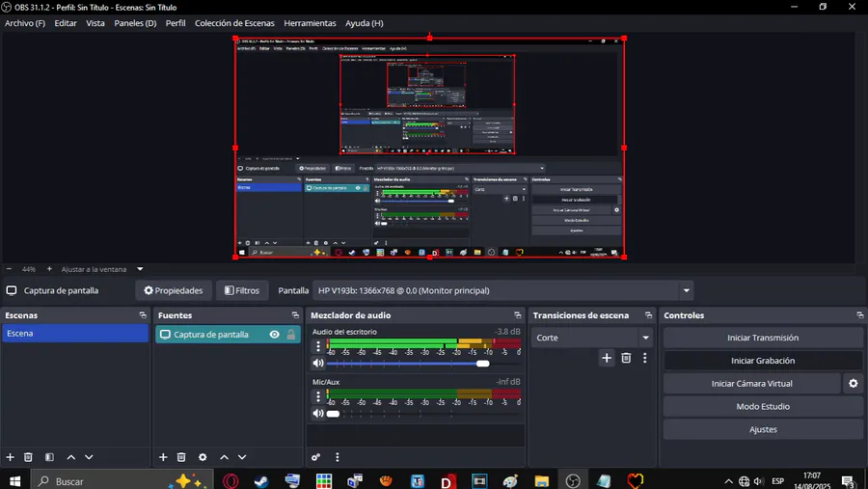The height and width of the screenshot is (489, 868).
Task: Open Paneles (D) menu
Action: click(135, 23)
